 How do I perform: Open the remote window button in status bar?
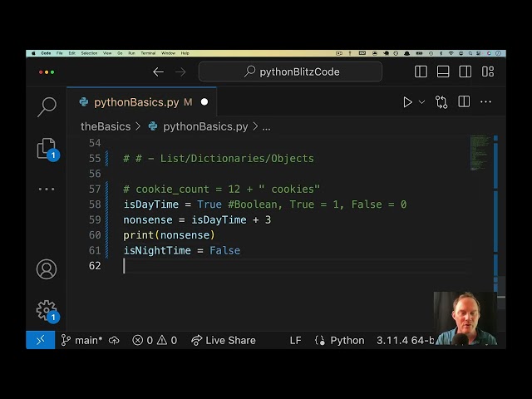(x=41, y=340)
